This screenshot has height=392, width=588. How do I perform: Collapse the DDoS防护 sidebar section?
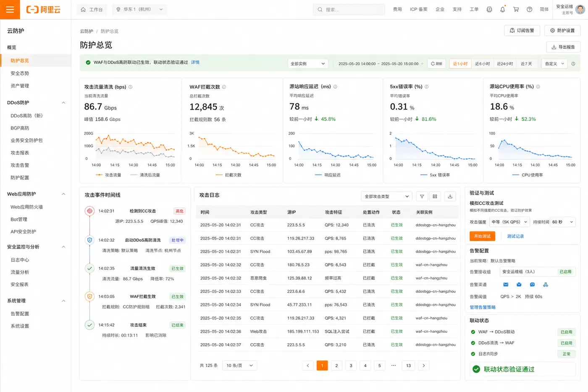click(64, 103)
